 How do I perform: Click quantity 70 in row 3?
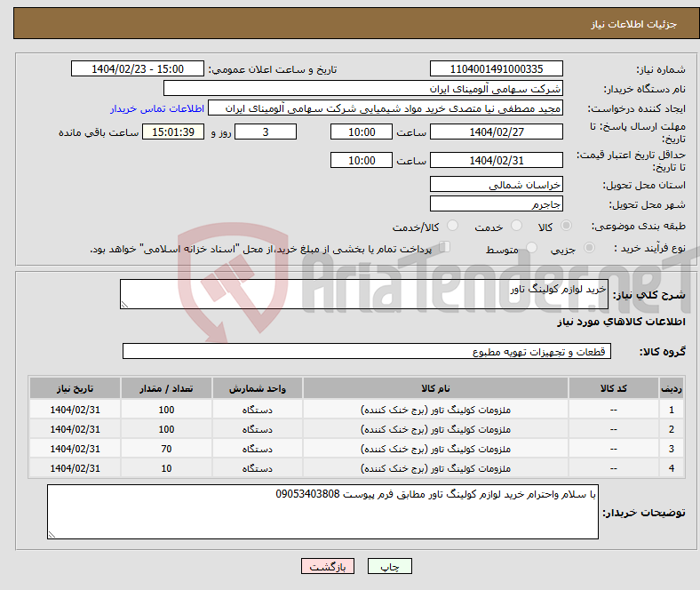click(x=166, y=449)
